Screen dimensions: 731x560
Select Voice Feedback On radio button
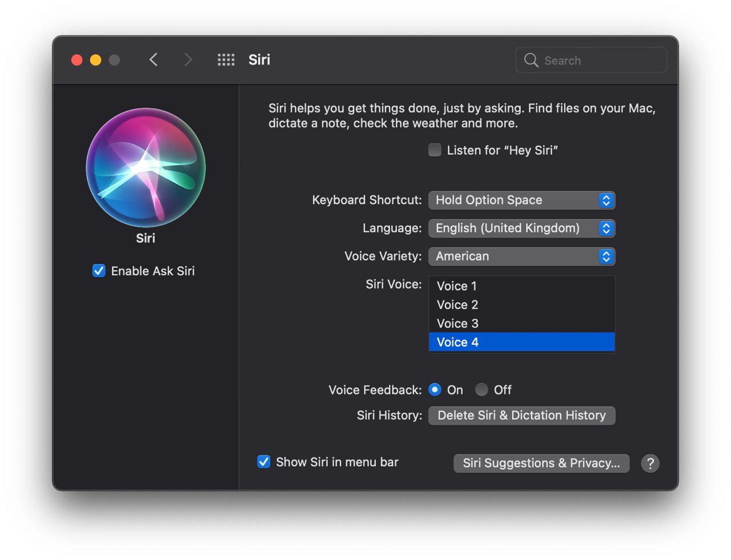coord(435,390)
